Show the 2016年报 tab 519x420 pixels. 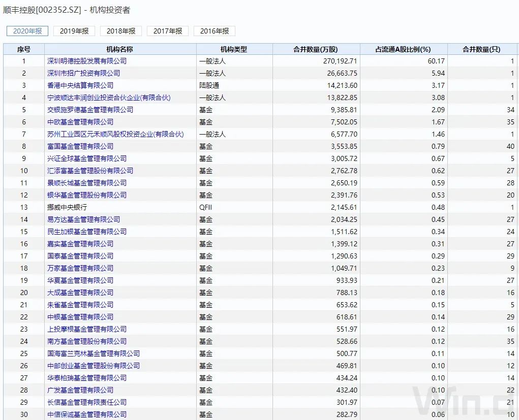point(215,31)
